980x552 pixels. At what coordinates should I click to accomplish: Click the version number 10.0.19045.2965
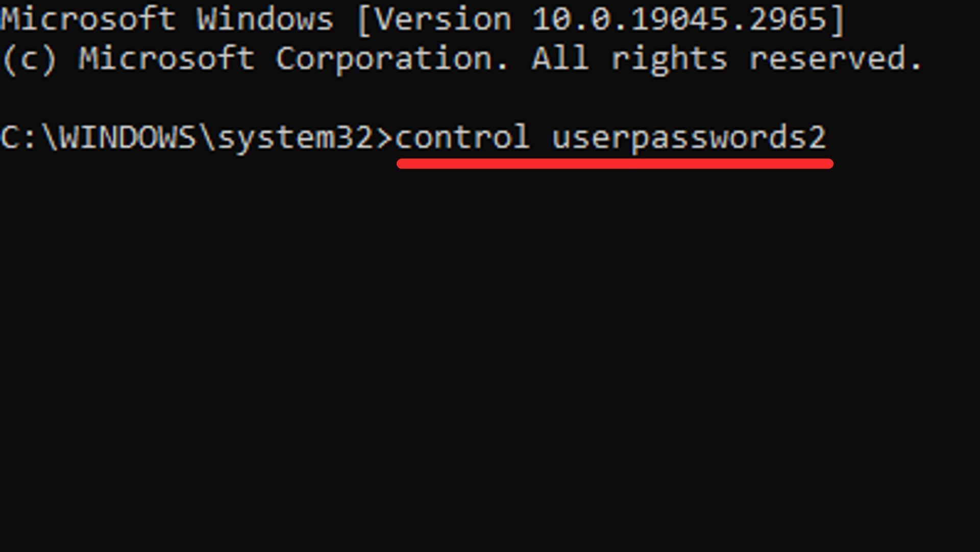pos(679,19)
